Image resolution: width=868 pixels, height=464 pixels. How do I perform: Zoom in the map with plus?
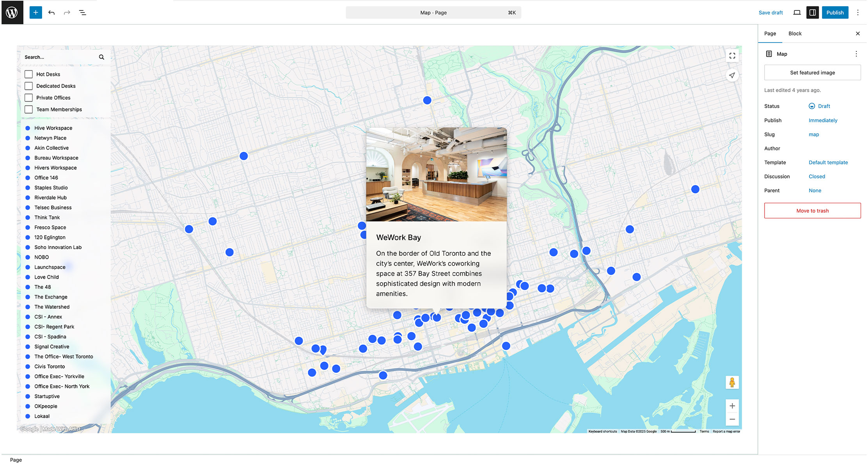pyautogui.click(x=732, y=406)
